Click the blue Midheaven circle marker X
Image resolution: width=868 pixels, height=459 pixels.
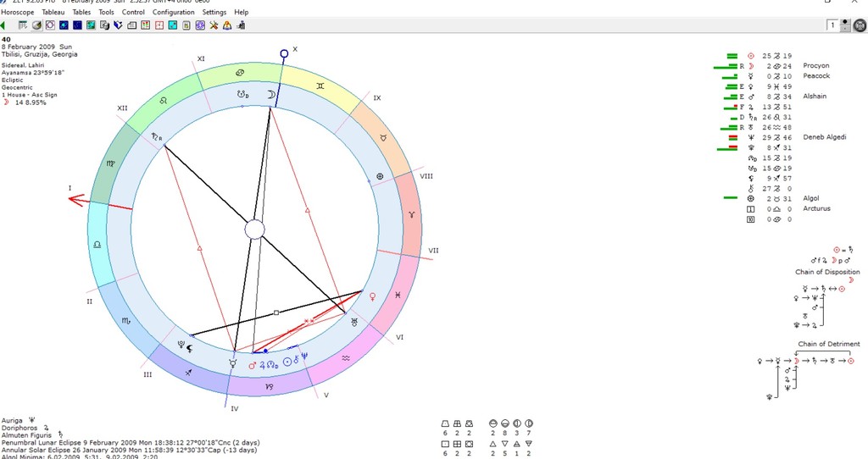(x=284, y=53)
